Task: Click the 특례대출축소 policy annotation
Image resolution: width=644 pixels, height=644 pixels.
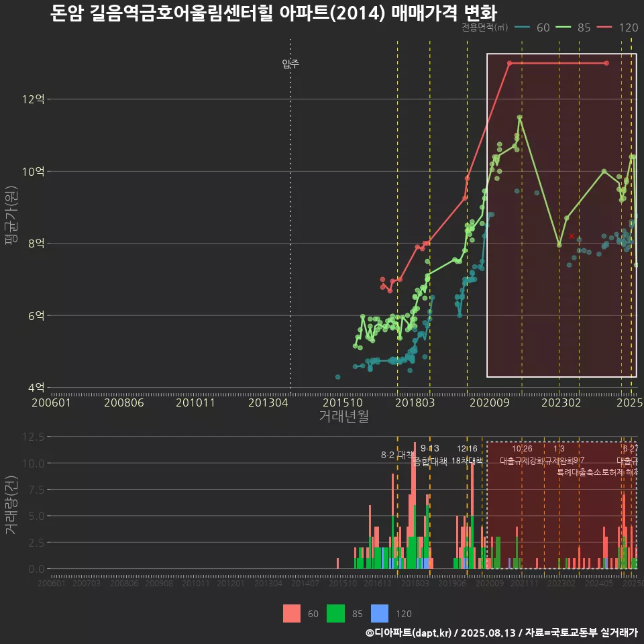Action: pos(579,472)
